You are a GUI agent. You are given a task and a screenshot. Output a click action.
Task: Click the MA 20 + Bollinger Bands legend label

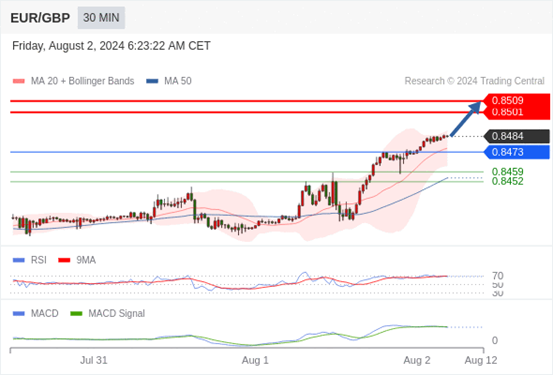click(83, 81)
